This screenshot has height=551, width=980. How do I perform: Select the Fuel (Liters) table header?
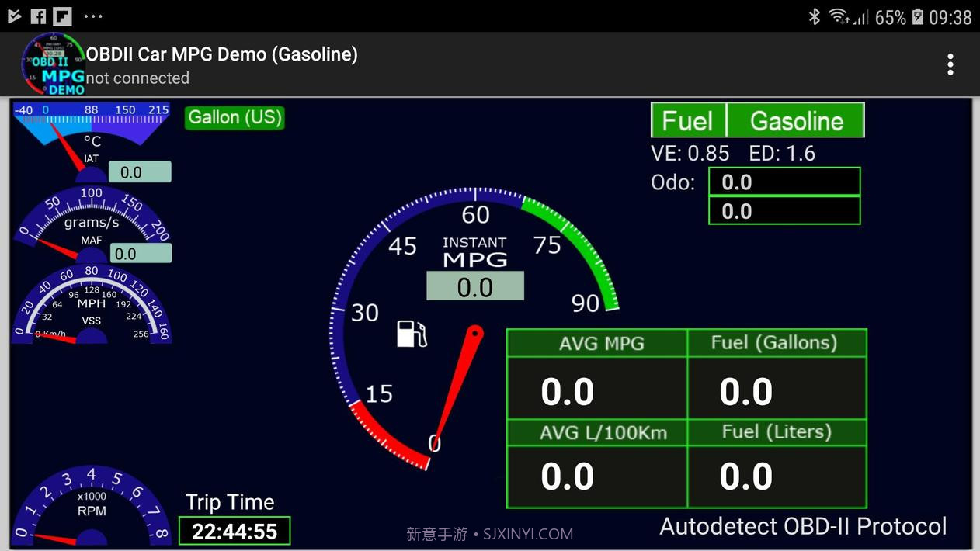pos(777,432)
